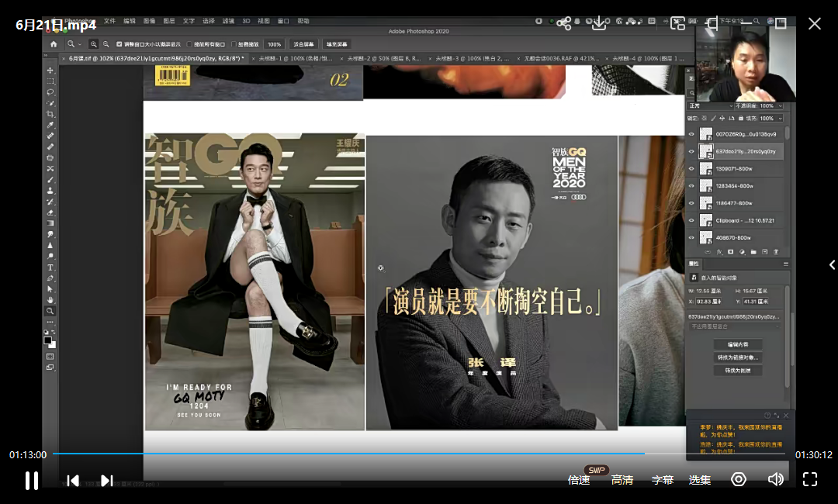
Task: Create a new adjustment layer
Action: point(742,252)
